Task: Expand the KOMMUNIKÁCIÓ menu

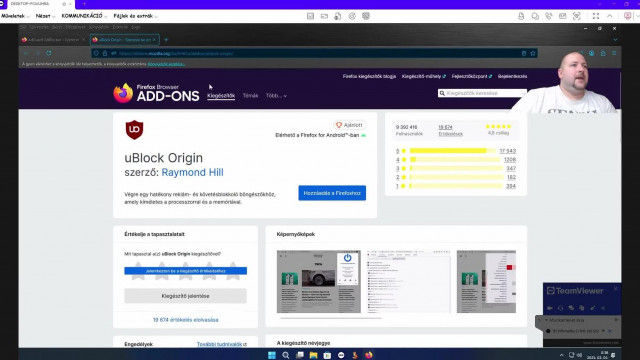Action: (x=84, y=16)
